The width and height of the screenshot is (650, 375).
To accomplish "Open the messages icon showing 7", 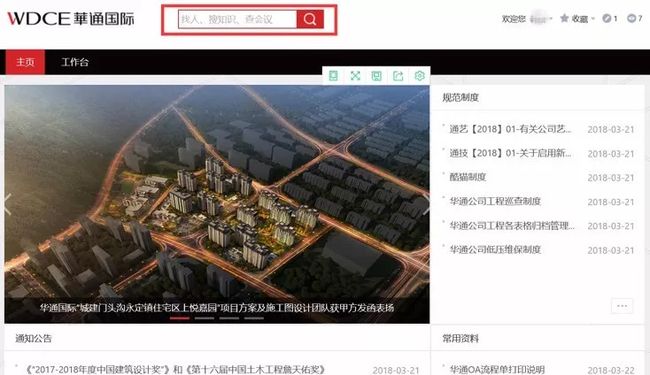I will coord(631,18).
